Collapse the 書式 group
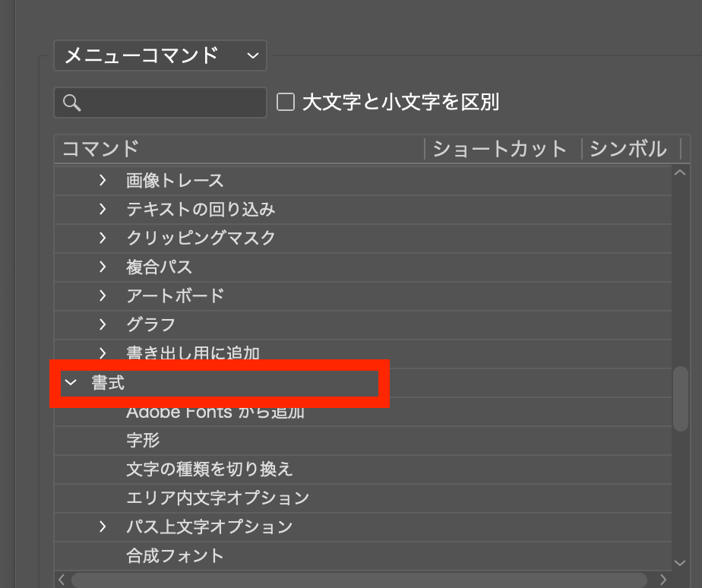Viewport: 702px width, 588px height. 71,382
